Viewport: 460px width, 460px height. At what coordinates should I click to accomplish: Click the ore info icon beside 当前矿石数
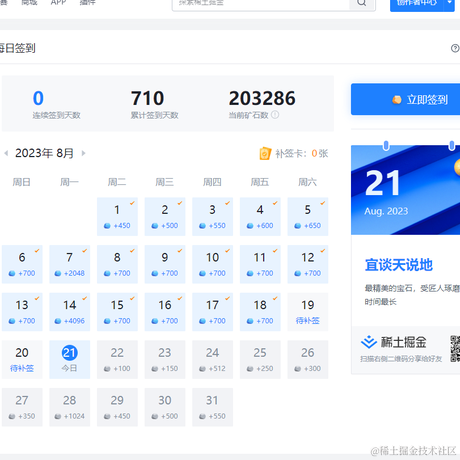(275, 115)
